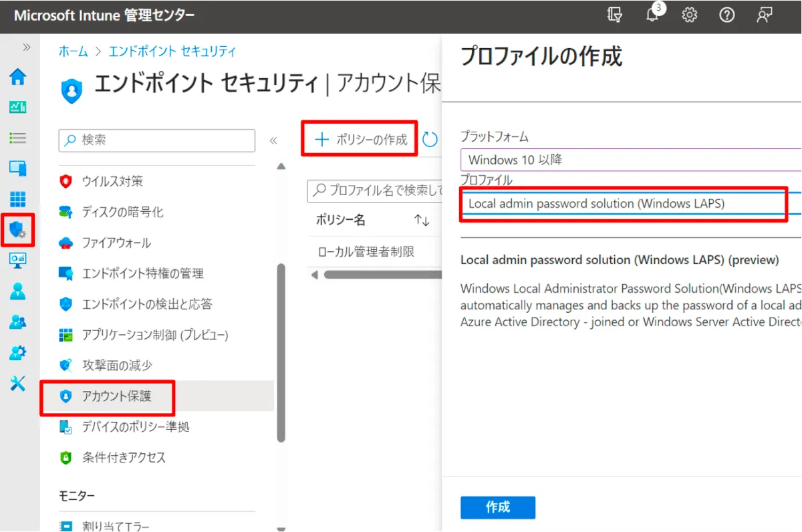Click the 条件付きアクセス green shield icon
This screenshot has height=532, width=802.
[65, 458]
